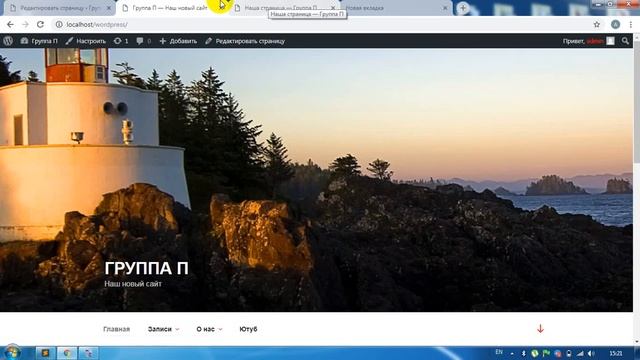This screenshot has width=640, height=360.
Task: Open the Ютуб menu link
Action: pyautogui.click(x=248, y=329)
